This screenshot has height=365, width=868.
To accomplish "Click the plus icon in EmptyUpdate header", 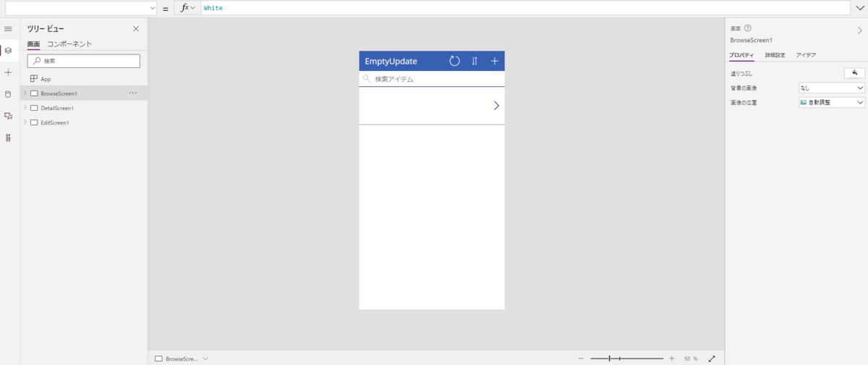I will (x=495, y=62).
